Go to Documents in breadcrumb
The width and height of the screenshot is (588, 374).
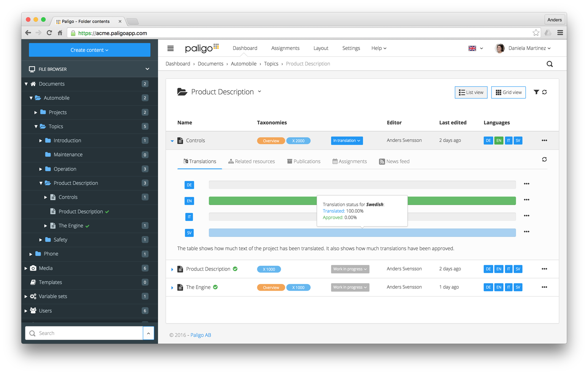(211, 64)
